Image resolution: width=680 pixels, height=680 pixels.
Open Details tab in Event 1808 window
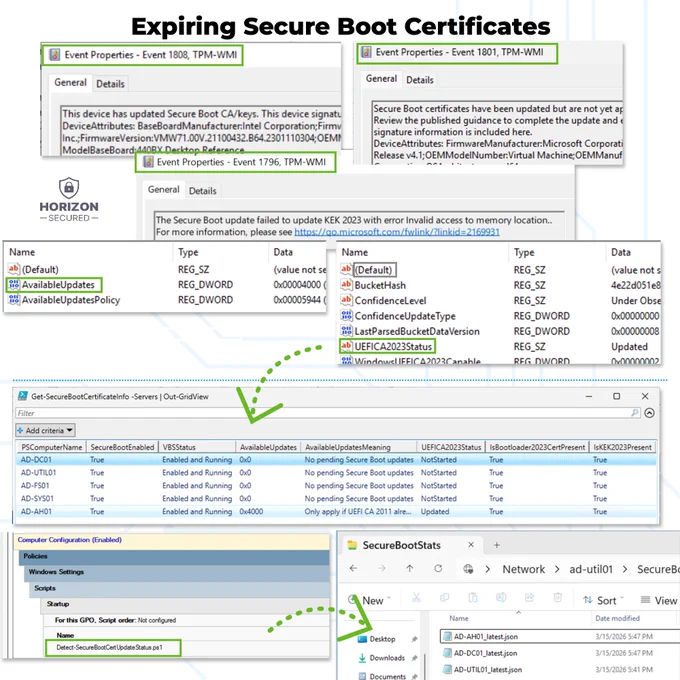[110, 84]
